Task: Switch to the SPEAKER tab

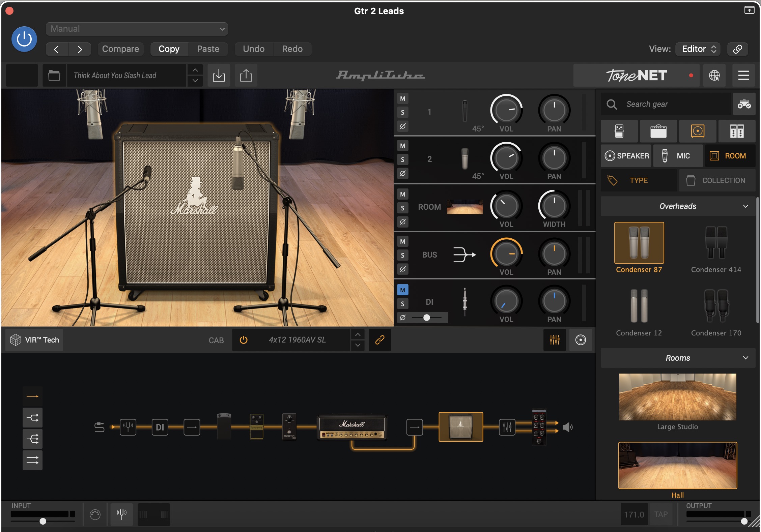Action: point(626,156)
